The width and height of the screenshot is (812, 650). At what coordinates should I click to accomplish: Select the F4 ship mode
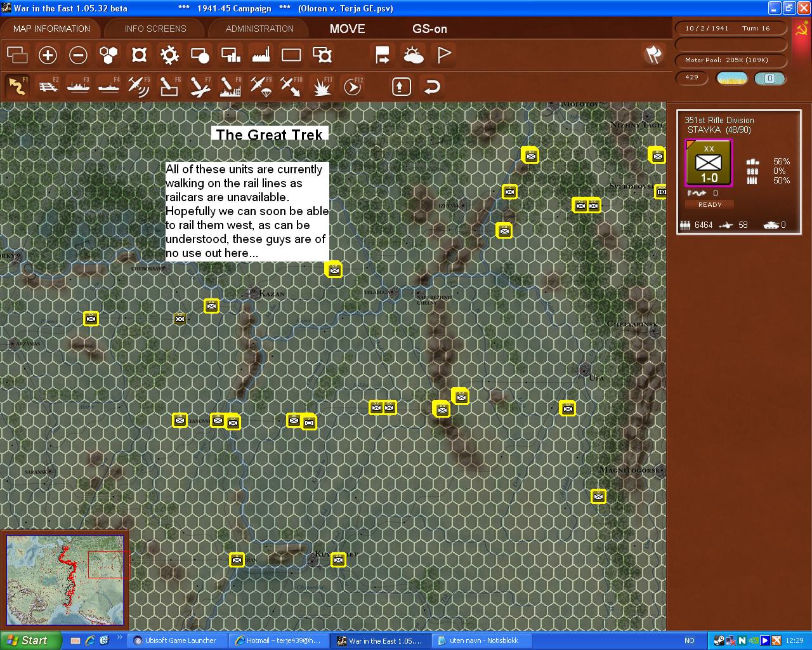pos(108,86)
